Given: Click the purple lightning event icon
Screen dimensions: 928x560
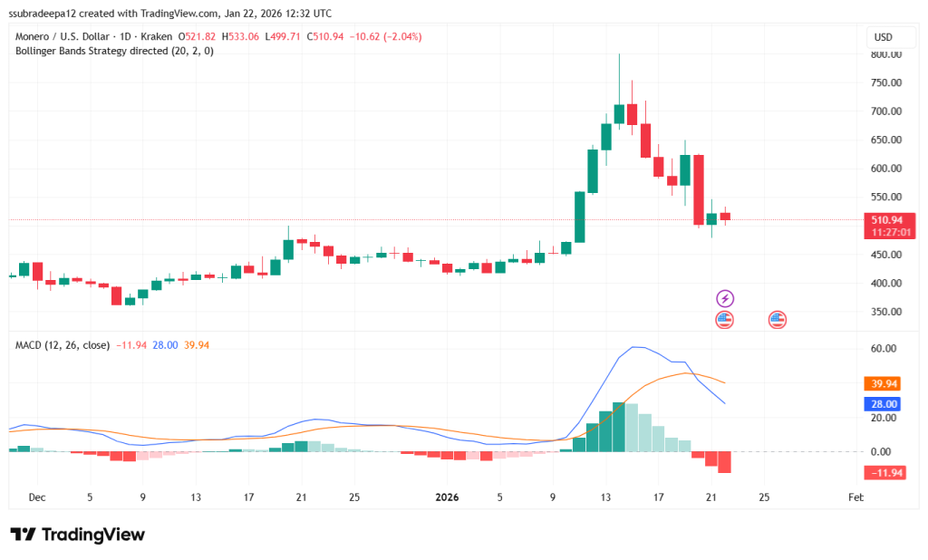Looking at the screenshot, I should tap(725, 298).
